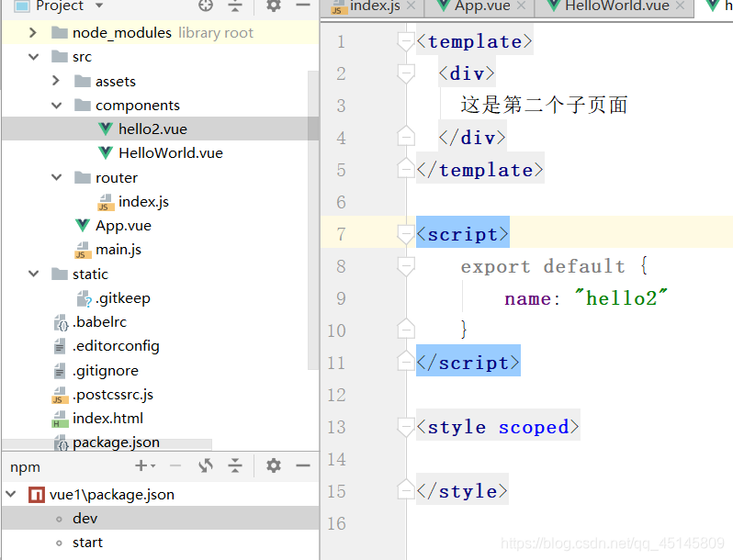The height and width of the screenshot is (560, 733).
Task: Select the dev npm script
Action: point(161,518)
